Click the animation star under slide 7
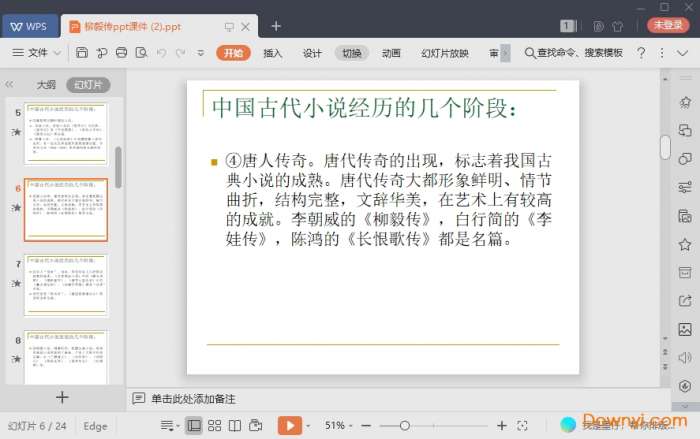Image resolution: width=700 pixels, height=439 pixels. tap(17, 283)
